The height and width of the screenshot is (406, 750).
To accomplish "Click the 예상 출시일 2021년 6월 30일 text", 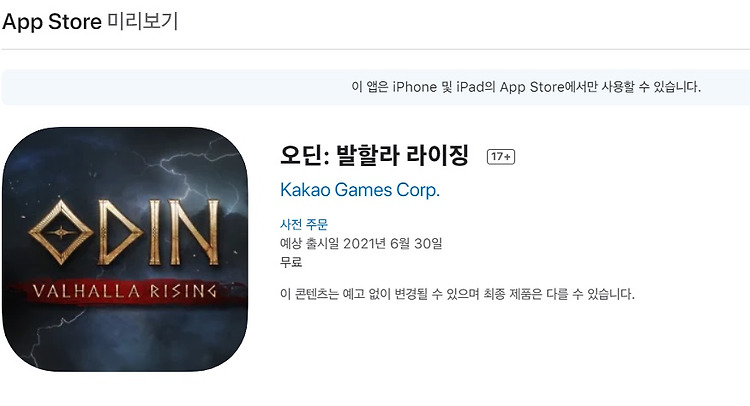I will [x=361, y=243].
